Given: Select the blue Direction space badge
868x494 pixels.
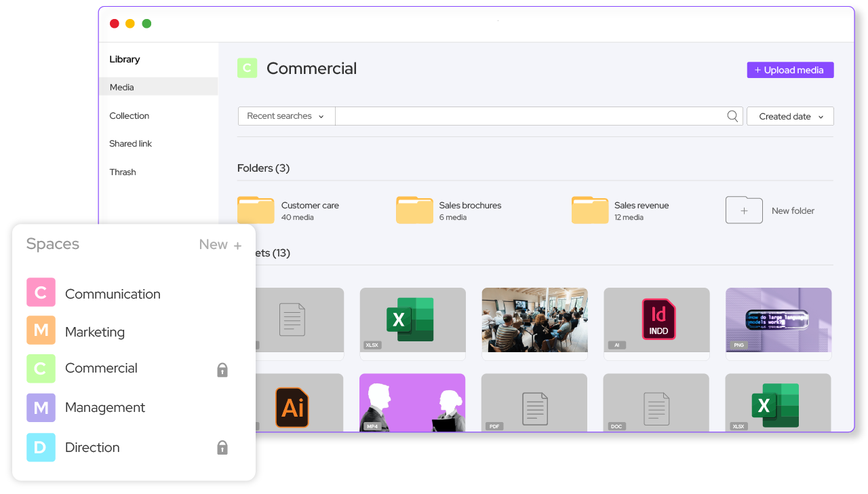Looking at the screenshot, I should (41, 447).
